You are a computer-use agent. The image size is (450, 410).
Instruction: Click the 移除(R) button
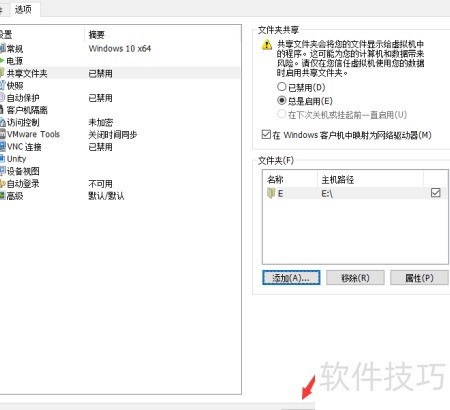355,278
